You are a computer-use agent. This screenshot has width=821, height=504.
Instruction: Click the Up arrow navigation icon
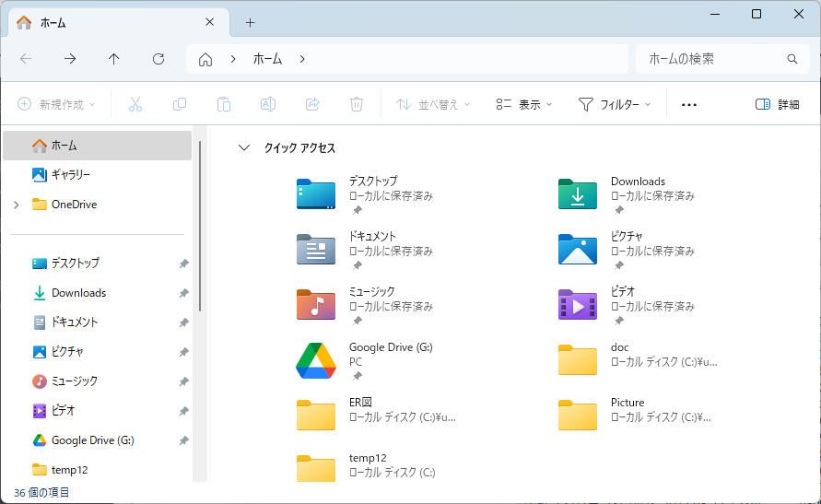pyautogui.click(x=114, y=59)
